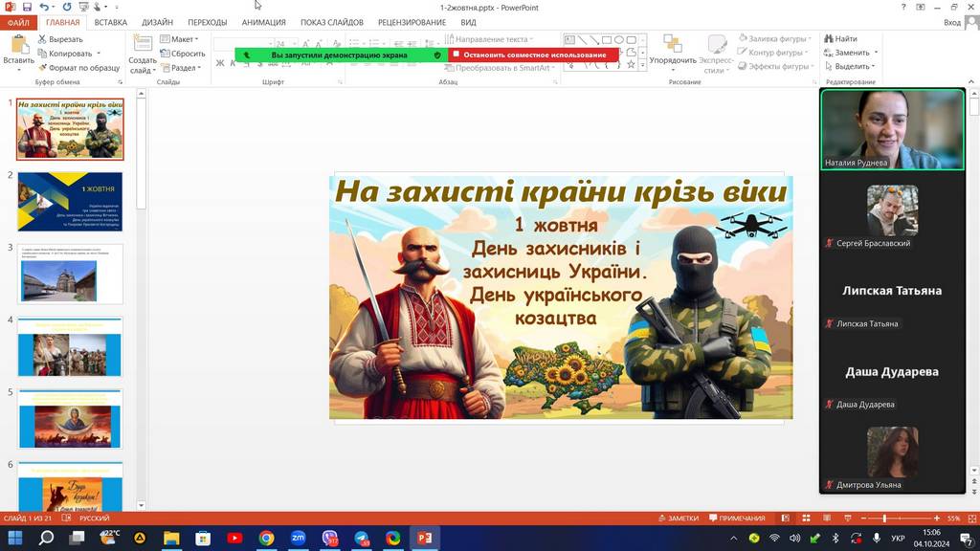Select the Text Box shape in gallery
The height and width of the screenshot is (551, 980).
click(x=569, y=39)
